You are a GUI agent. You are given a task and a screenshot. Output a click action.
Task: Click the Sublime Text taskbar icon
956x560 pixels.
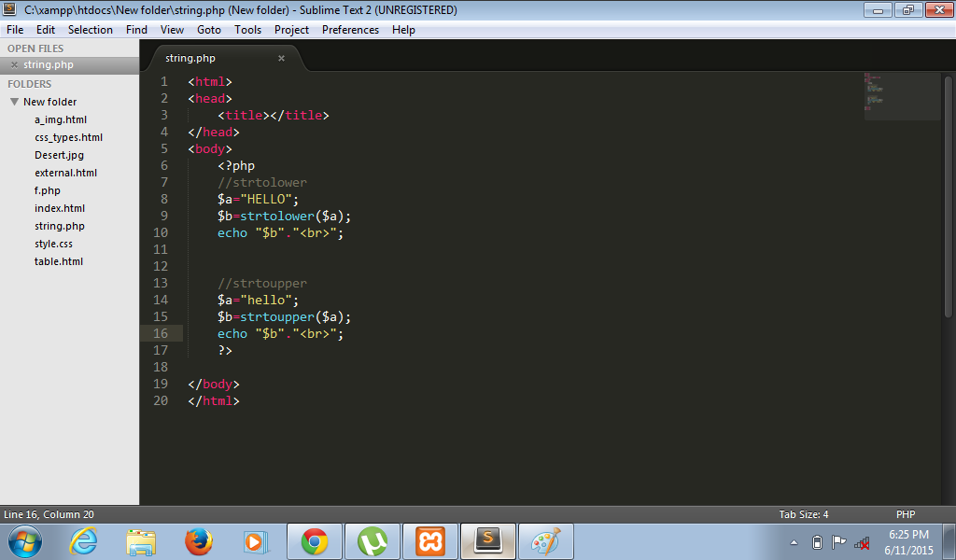click(488, 541)
